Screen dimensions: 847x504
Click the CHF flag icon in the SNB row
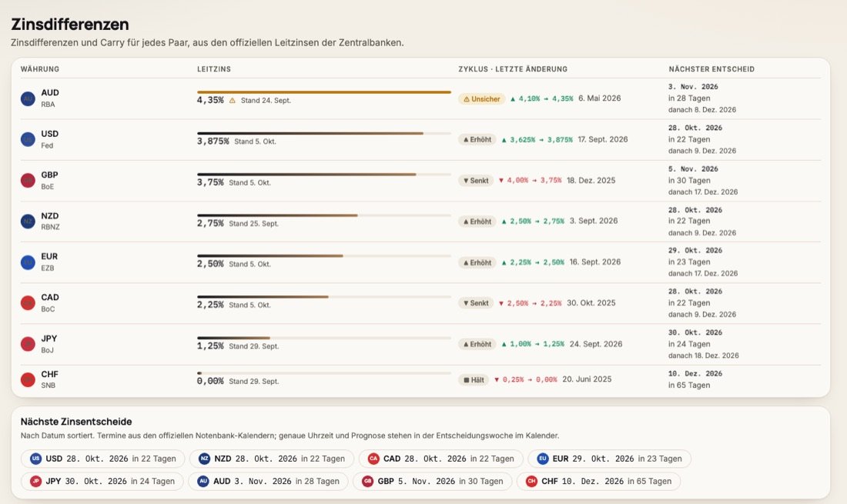pos(28,380)
